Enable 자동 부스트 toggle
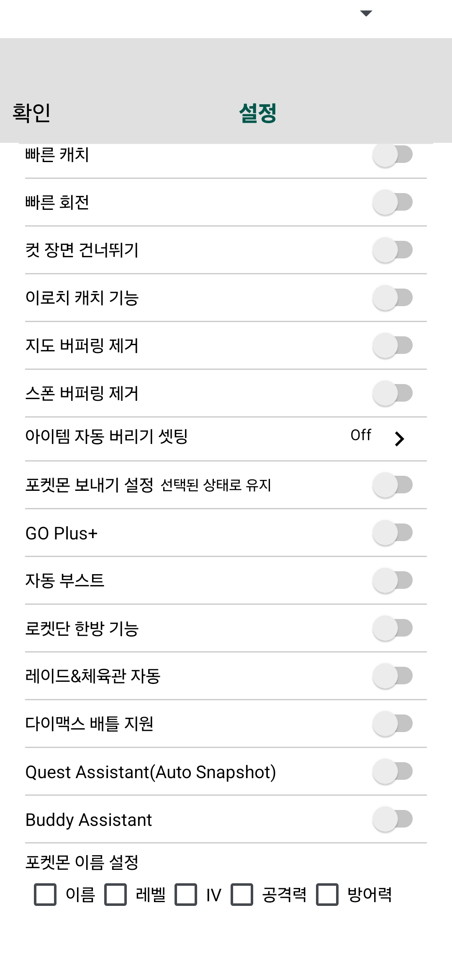Image resolution: width=452 pixels, height=980 pixels. point(393,580)
